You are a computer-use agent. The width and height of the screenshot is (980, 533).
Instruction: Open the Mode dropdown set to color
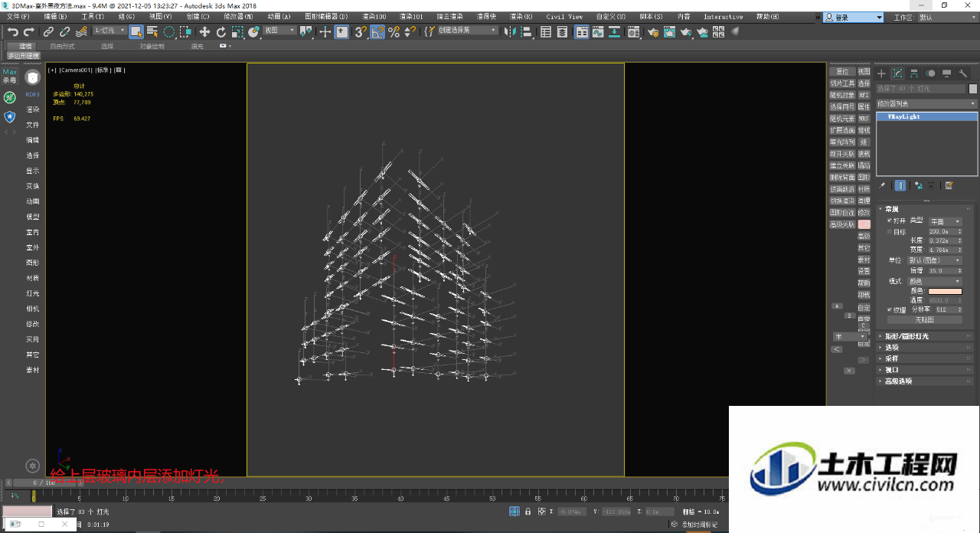pos(935,281)
